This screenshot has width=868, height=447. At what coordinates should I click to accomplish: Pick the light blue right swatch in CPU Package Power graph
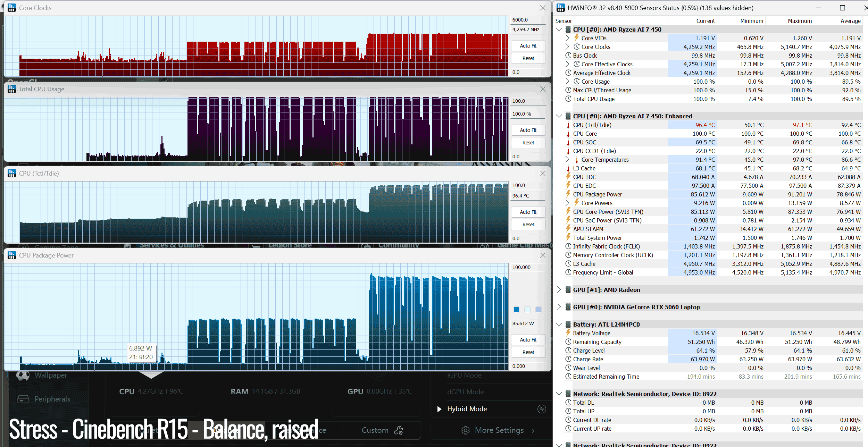point(539,310)
